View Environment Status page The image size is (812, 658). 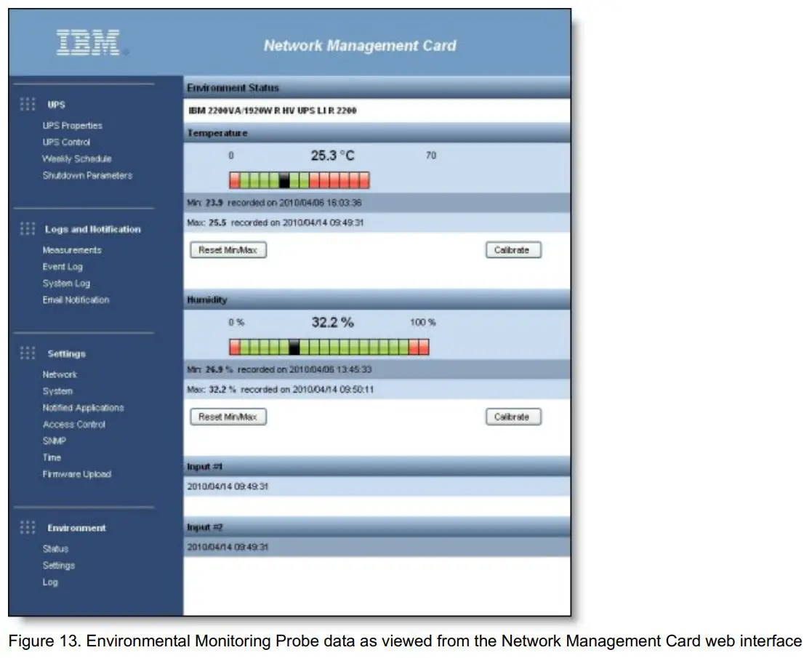(55, 548)
